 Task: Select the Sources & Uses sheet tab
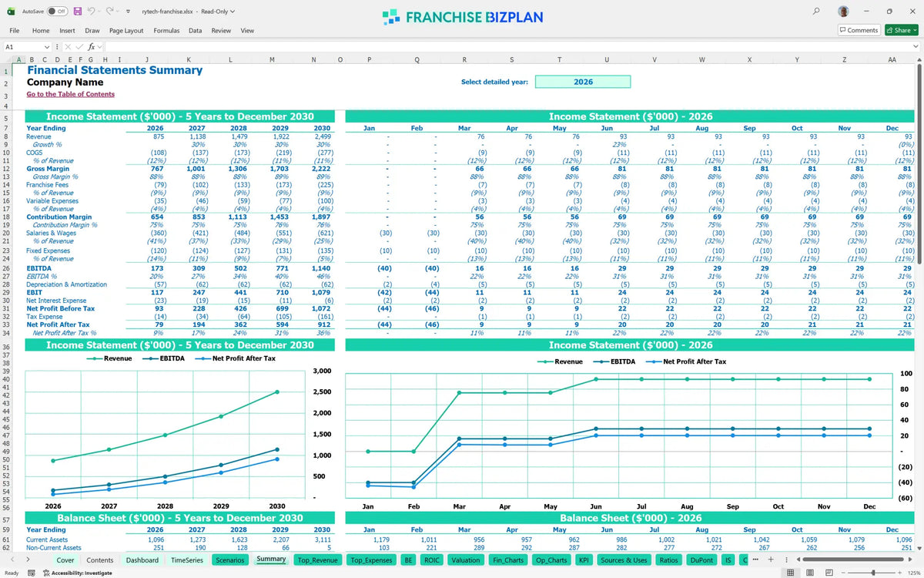click(x=624, y=560)
